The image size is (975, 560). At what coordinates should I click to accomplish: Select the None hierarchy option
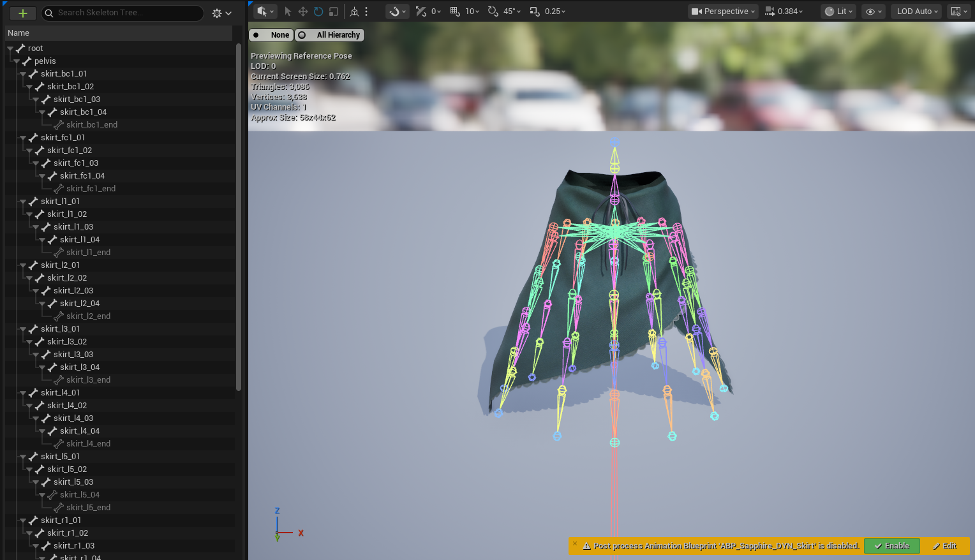tap(272, 35)
